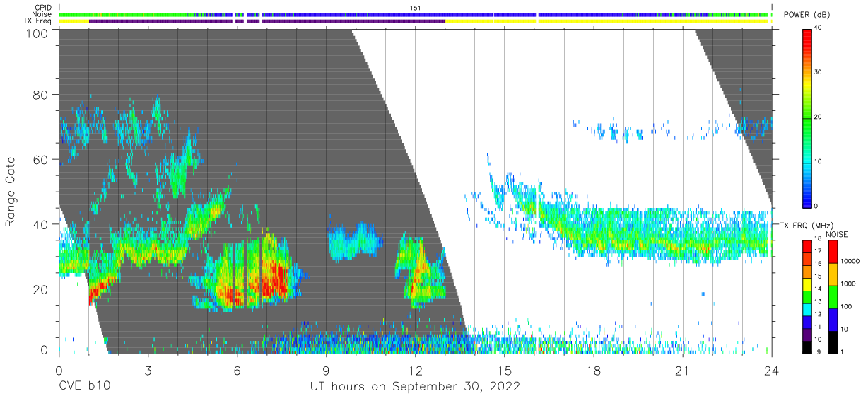Click the CPID label at top left

click(44, 8)
